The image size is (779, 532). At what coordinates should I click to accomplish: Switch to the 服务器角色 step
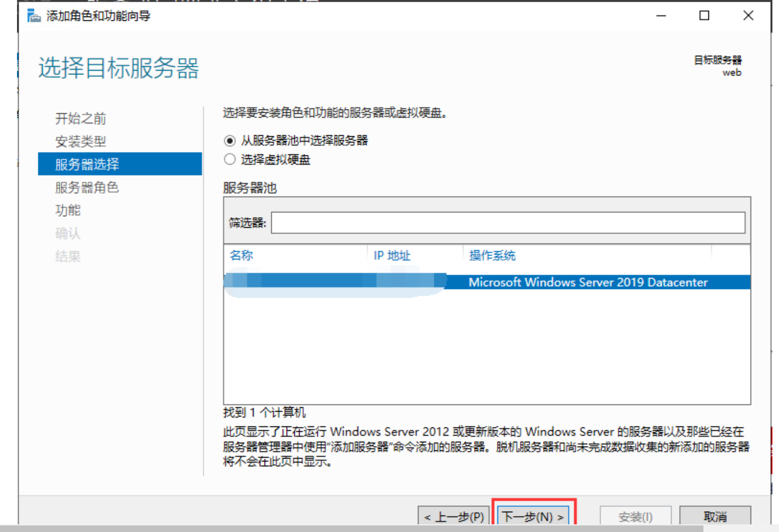coord(87,187)
